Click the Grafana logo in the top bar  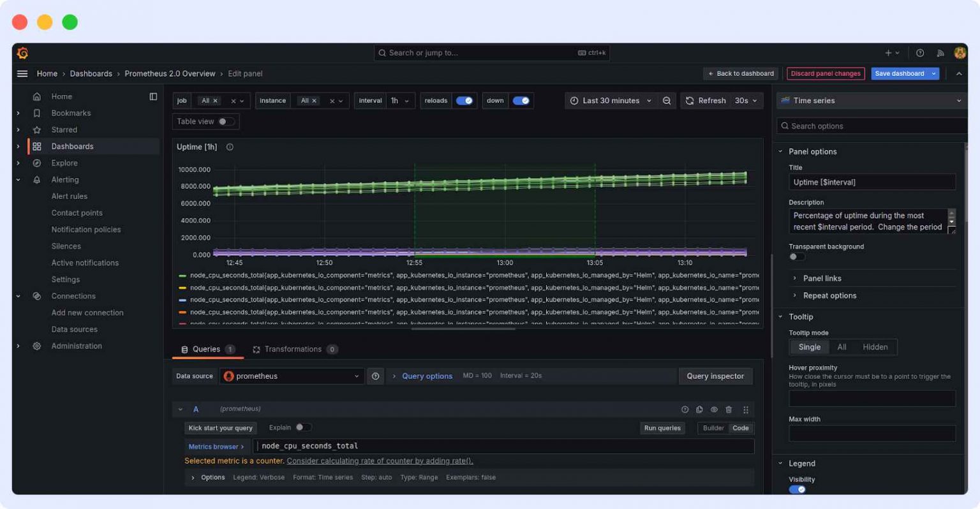click(23, 53)
